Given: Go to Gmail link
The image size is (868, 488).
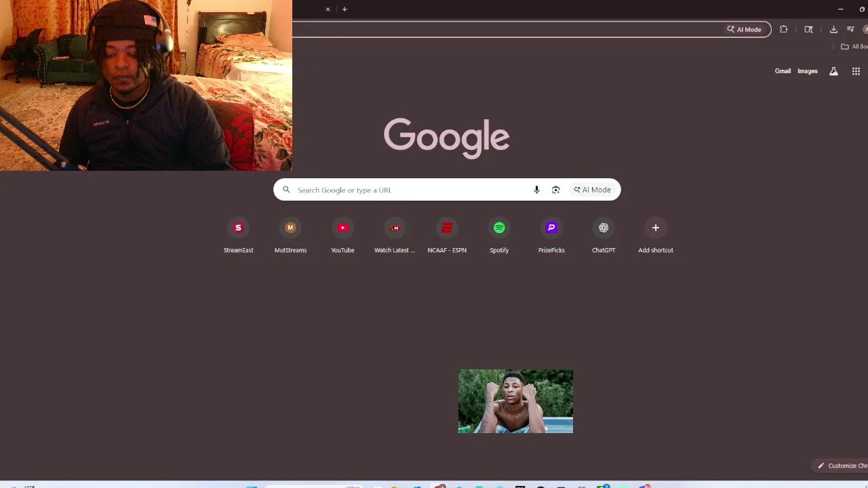Looking at the screenshot, I should pos(783,71).
